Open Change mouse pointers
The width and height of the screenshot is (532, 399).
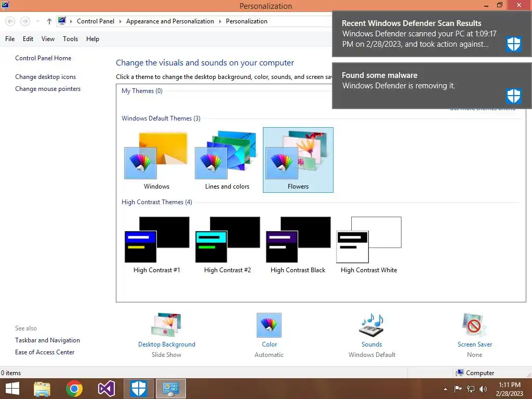click(x=48, y=89)
